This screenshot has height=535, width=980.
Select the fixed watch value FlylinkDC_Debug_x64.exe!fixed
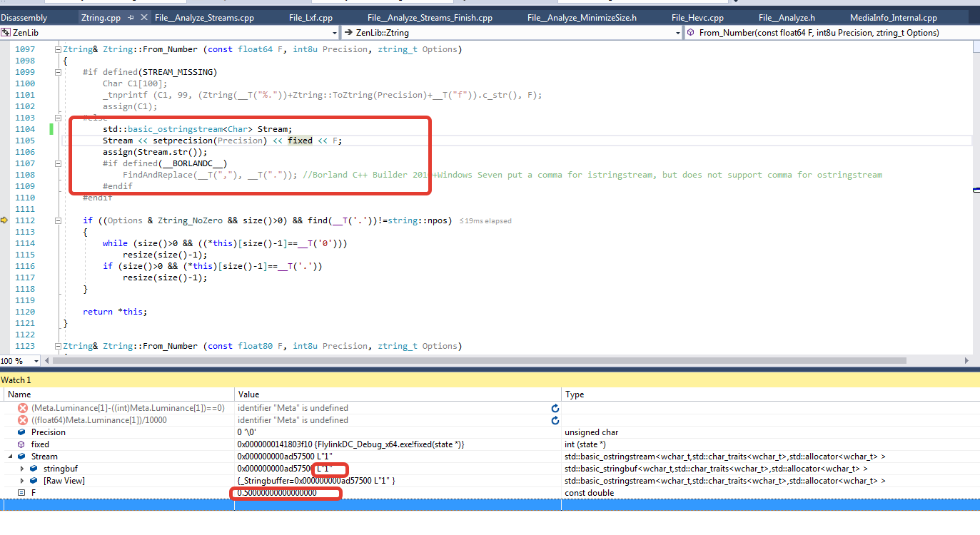click(x=350, y=444)
